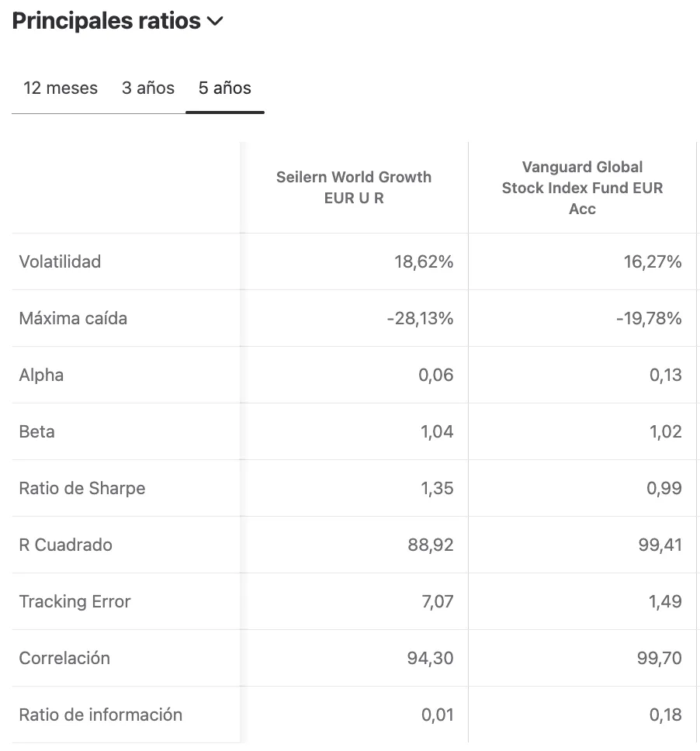Image resolution: width=700 pixels, height=751 pixels.
Task: Select the 3 años tab
Action: [x=148, y=88]
